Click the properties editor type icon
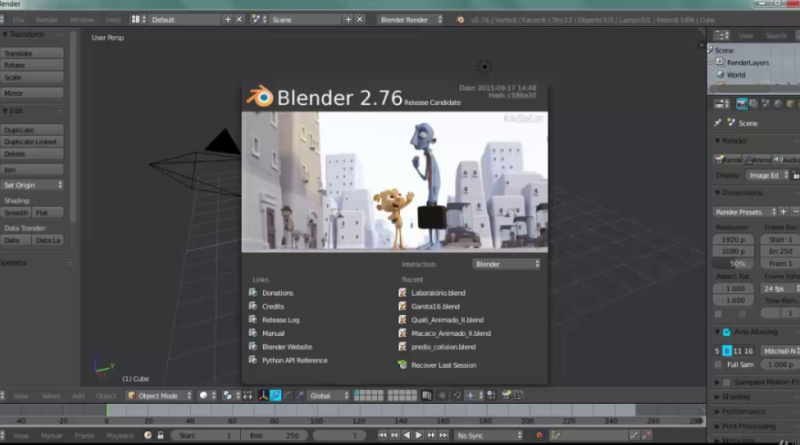 (x=721, y=104)
